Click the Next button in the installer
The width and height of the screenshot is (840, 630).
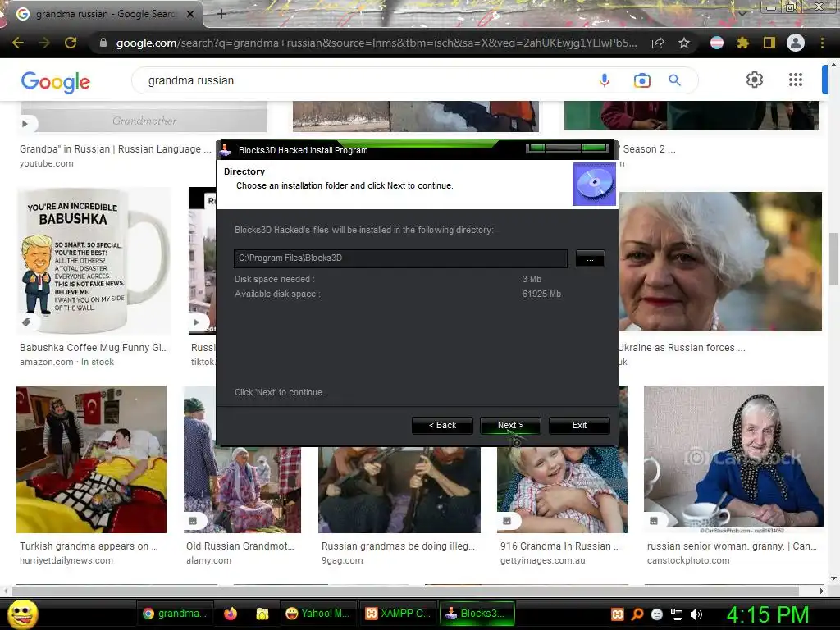click(510, 426)
